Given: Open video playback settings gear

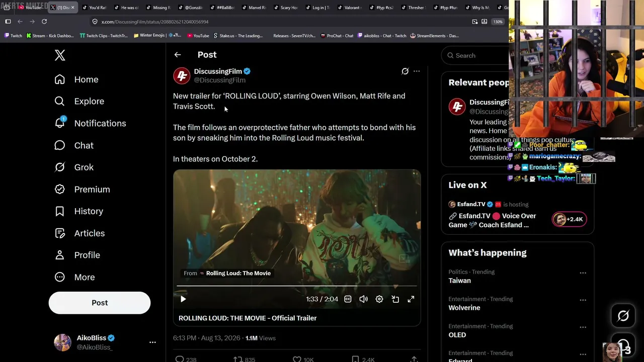Looking at the screenshot, I should click(379, 299).
